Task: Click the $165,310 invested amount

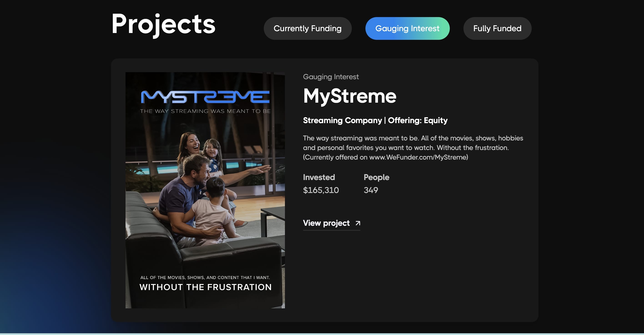Action: pos(321,190)
